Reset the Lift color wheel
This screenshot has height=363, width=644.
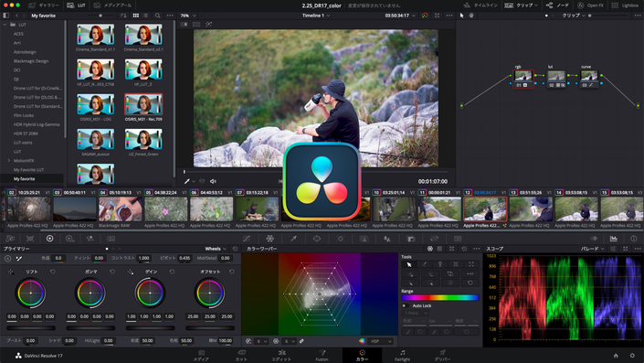point(53,272)
